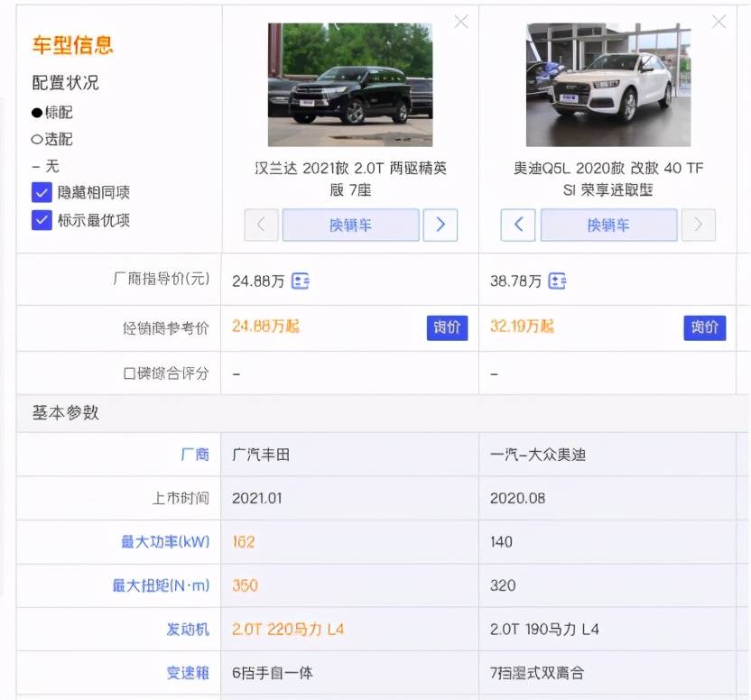Click dealer price 24.88万起
Viewport: 751px width, 700px height.
[265, 327]
